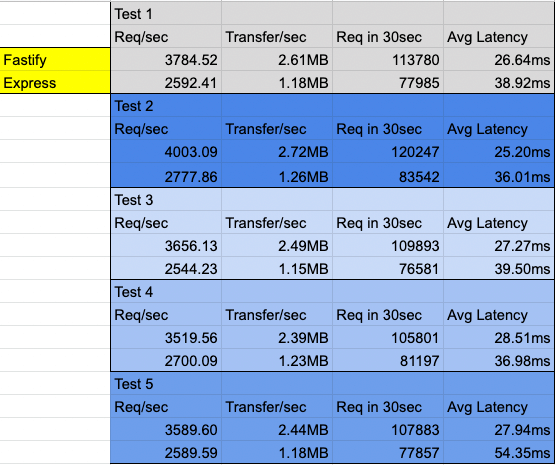The height and width of the screenshot is (465, 555).
Task: Select the 27.27ms latency cell
Action: (x=499, y=245)
